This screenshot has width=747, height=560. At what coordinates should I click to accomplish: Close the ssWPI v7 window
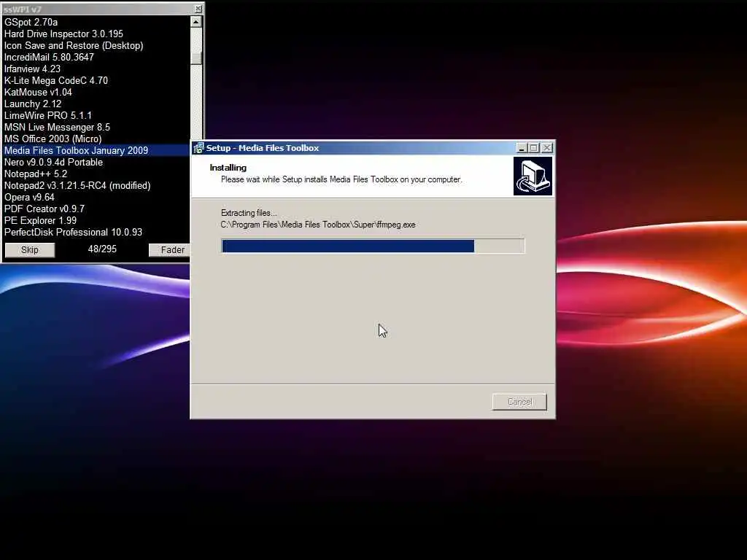198,9
